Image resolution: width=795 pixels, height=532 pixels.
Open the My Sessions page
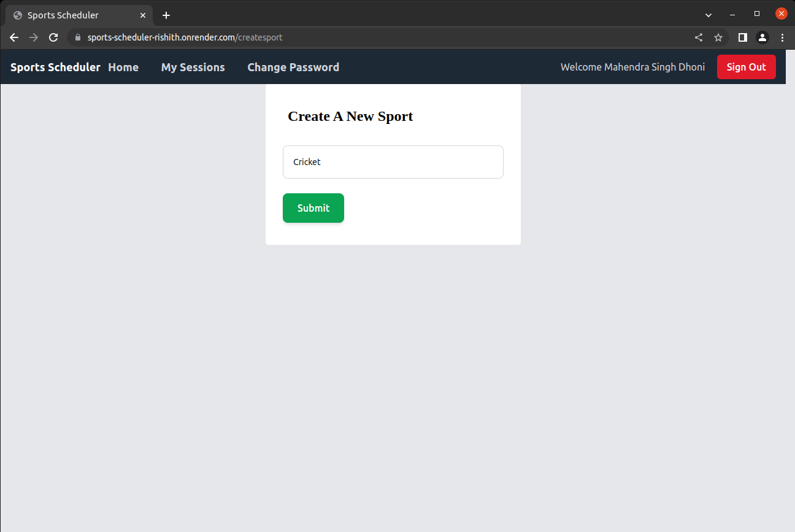click(x=193, y=67)
